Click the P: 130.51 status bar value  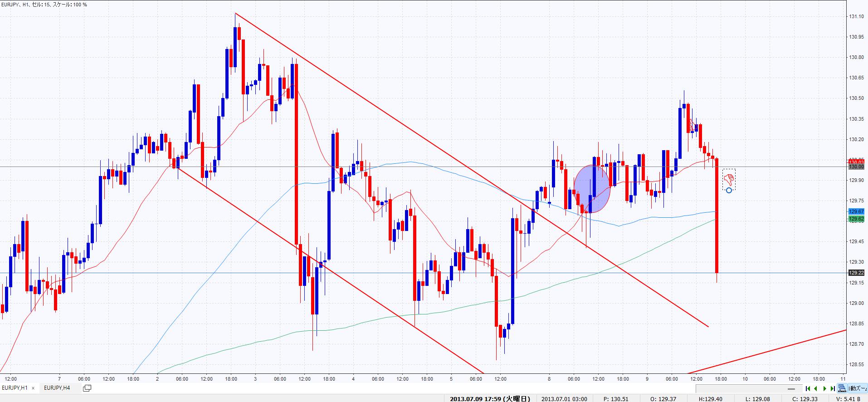(616, 399)
